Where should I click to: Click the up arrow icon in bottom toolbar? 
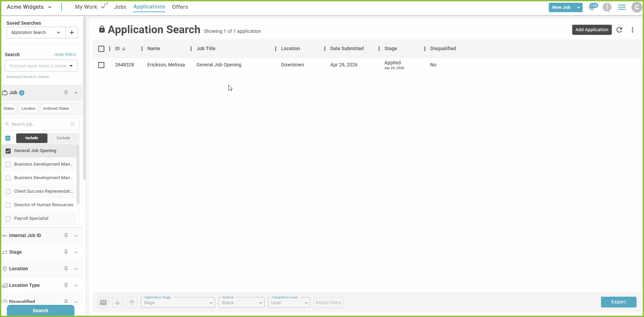(132, 302)
